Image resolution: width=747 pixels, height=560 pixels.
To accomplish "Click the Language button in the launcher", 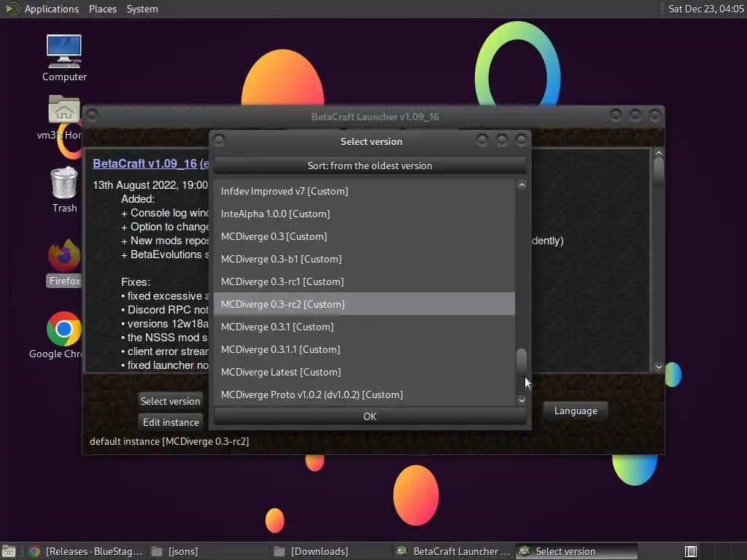I will pyautogui.click(x=576, y=411).
